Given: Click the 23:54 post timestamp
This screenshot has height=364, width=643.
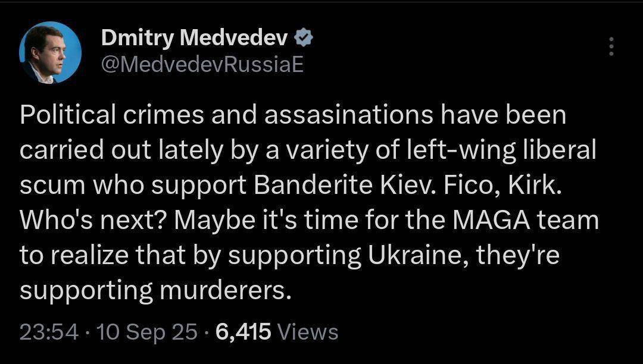Looking at the screenshot, I should 49,332.
